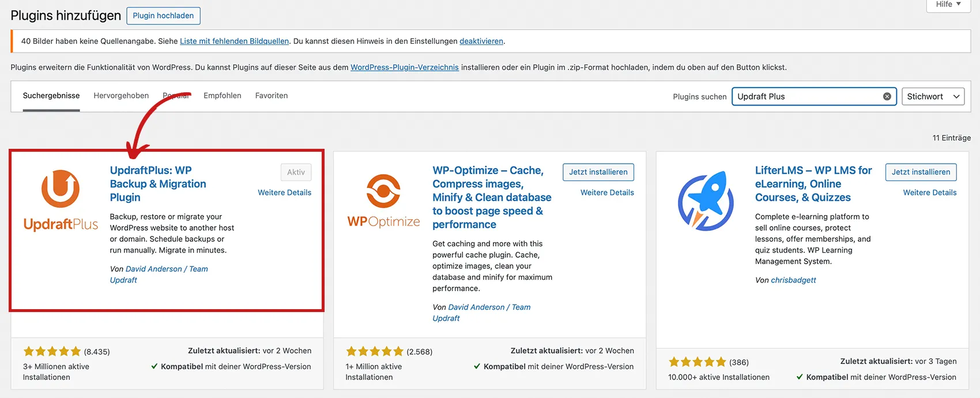Open the WordPress-Plugin-Verzeichnis link
This screenshot has width=980, height=398.
[404, 67]
